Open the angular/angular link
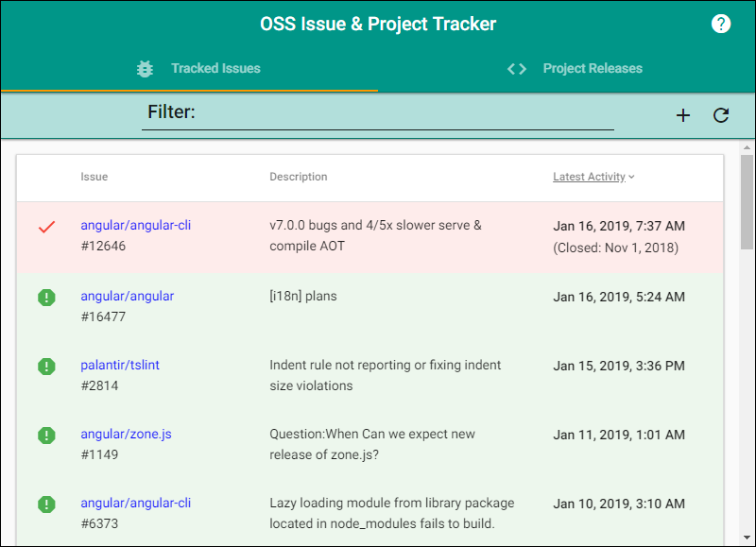Viewport: 756px width, 547px height. (128, 296)
